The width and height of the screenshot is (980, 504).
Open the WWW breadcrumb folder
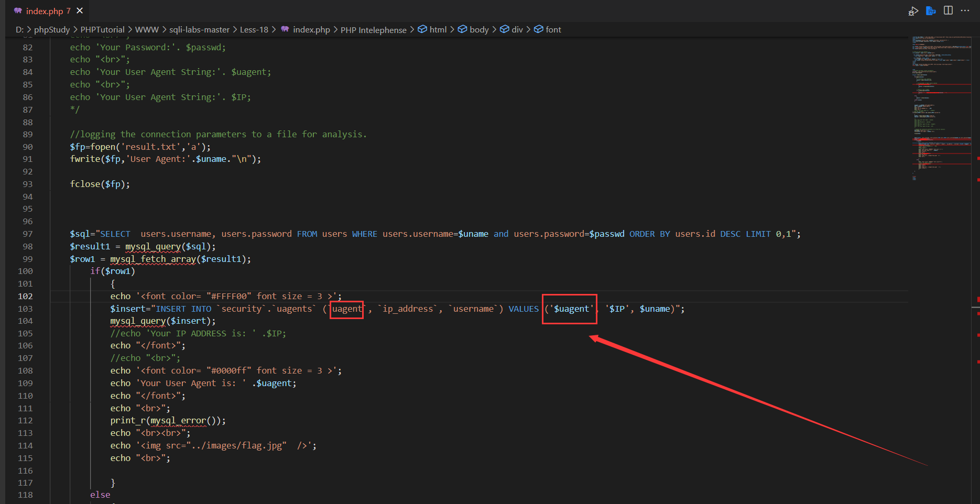[x=147, y=30]
